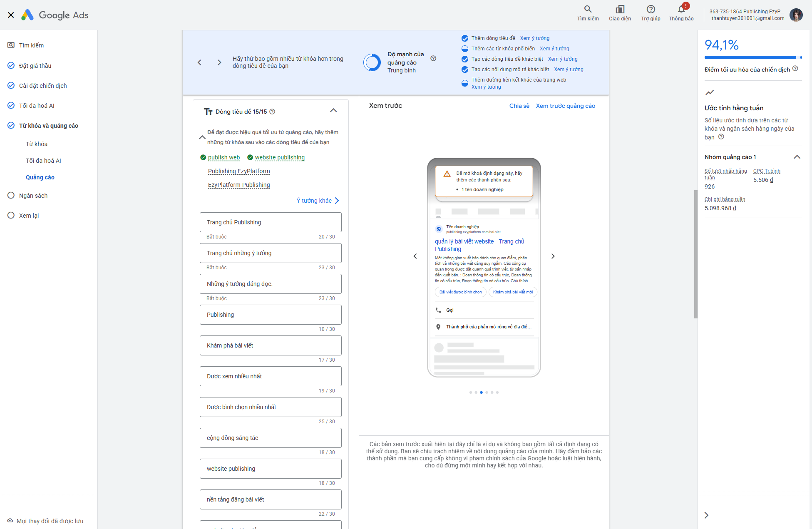Add suggested keyword Publishing EzyPlatform
Screen dimensions: 812x529
click(x=239, y=171)
